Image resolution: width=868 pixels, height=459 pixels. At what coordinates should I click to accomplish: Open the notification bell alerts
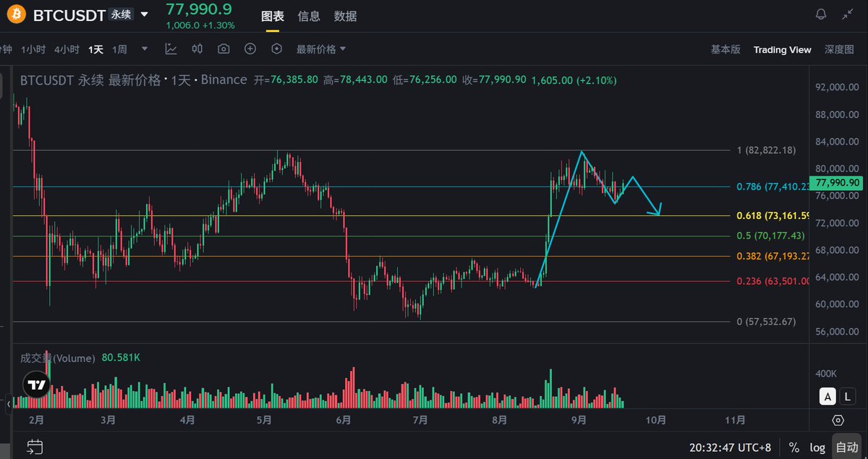[821, 14]
